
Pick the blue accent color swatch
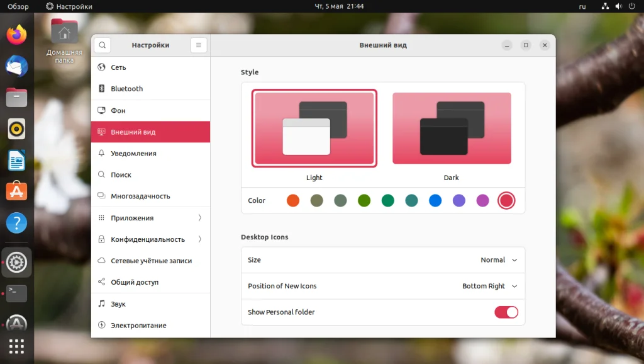pyautogui.click(x=435, y=200)
